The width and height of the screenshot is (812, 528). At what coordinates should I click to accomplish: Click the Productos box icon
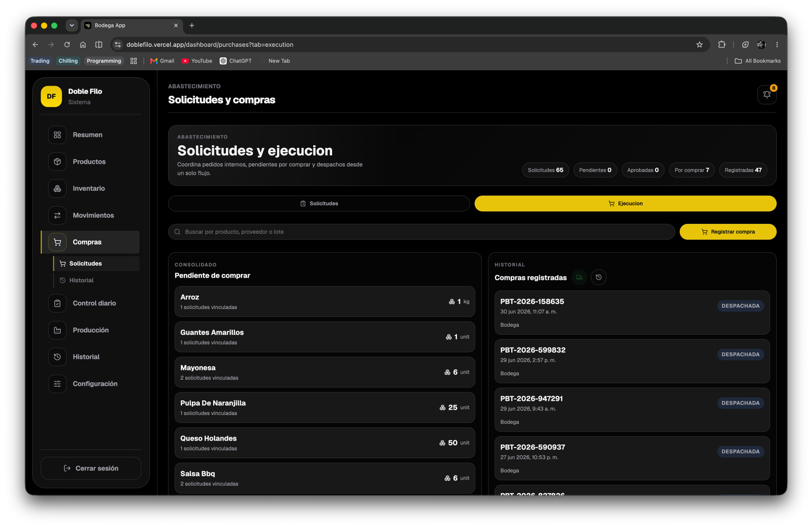pyautogui.click(x=57, y=162)
